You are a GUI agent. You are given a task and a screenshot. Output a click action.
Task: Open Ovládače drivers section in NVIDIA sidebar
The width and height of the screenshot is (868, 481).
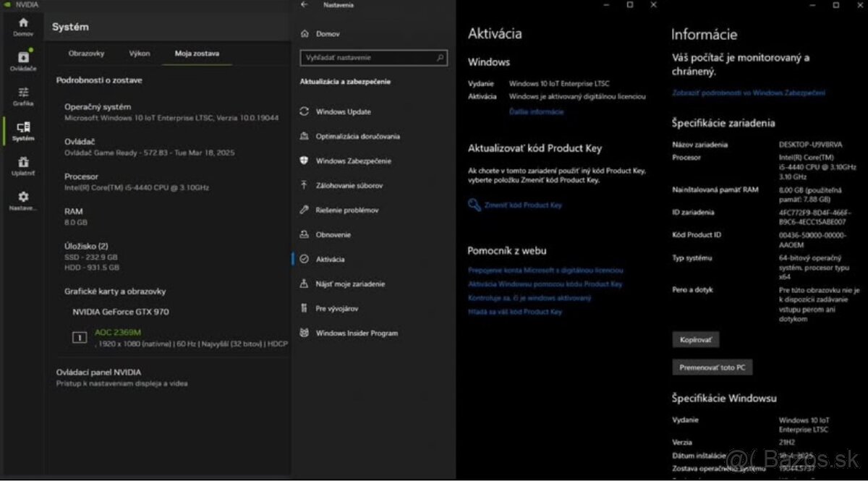23,61
